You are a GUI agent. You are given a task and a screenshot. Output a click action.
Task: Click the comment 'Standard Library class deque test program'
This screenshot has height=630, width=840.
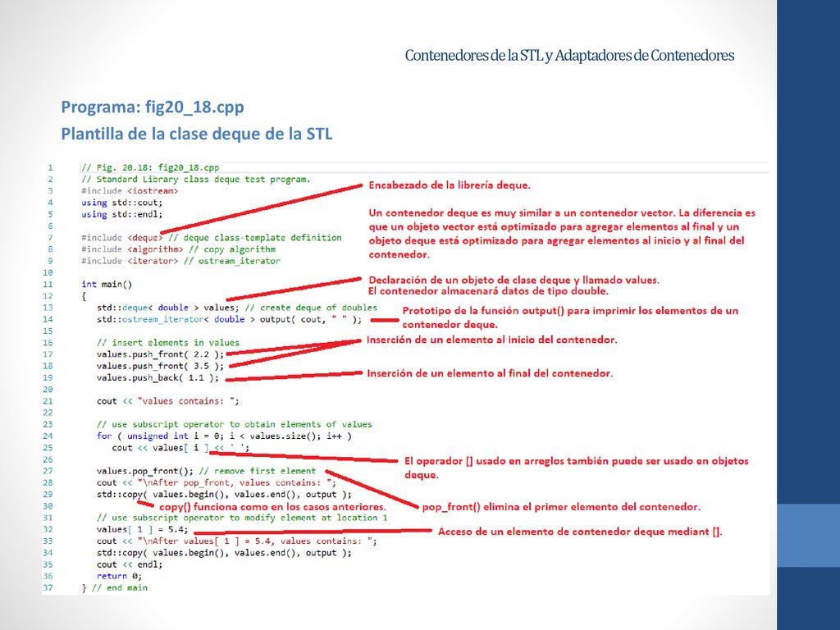[203, 179]
